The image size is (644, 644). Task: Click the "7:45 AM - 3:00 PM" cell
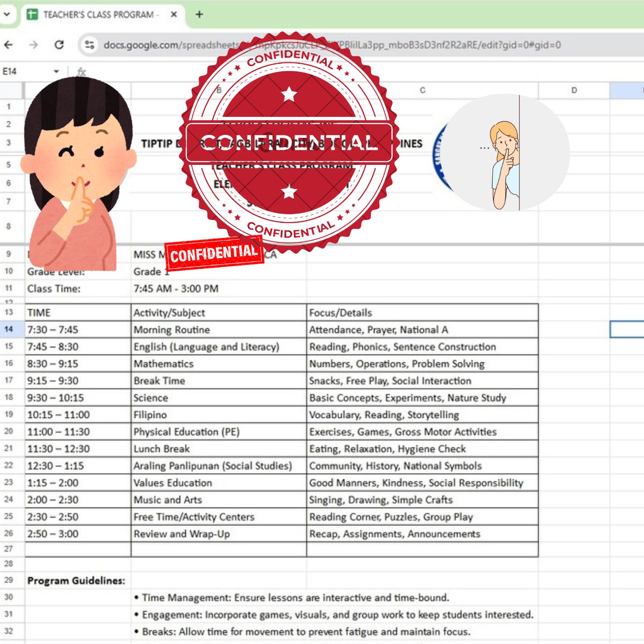[x=219, y=289]
